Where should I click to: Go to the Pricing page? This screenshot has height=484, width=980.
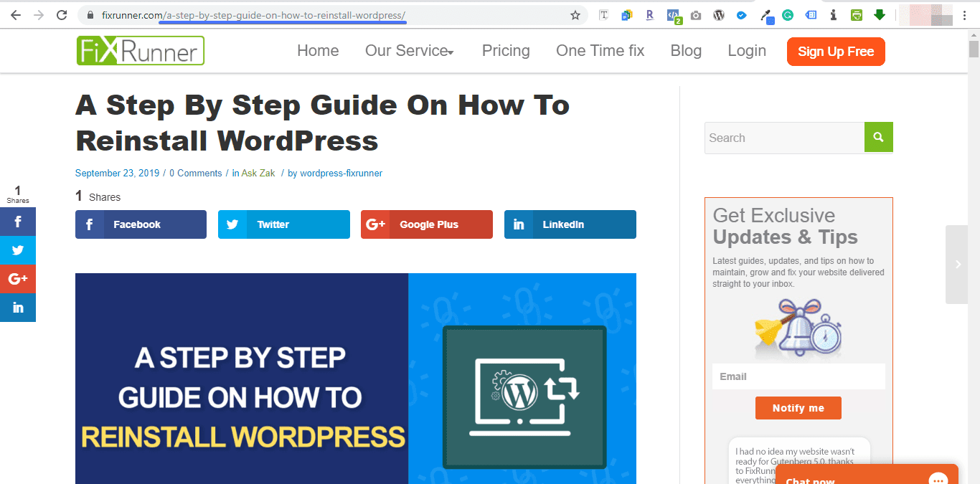(506, 51)
